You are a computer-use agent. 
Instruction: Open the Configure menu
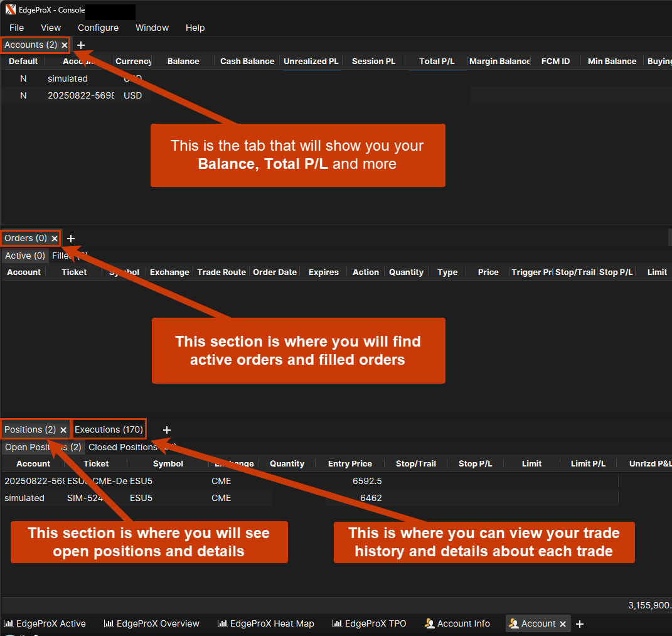click(98, 28)
